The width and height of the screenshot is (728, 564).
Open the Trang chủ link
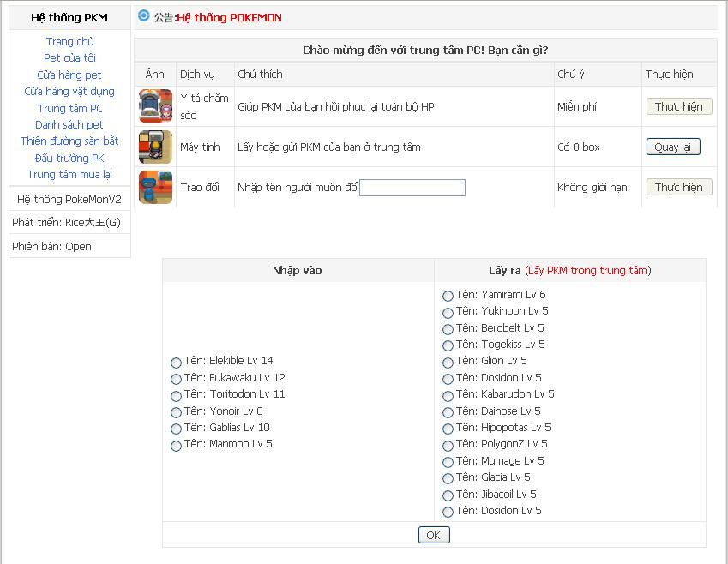tap(69, 41)
